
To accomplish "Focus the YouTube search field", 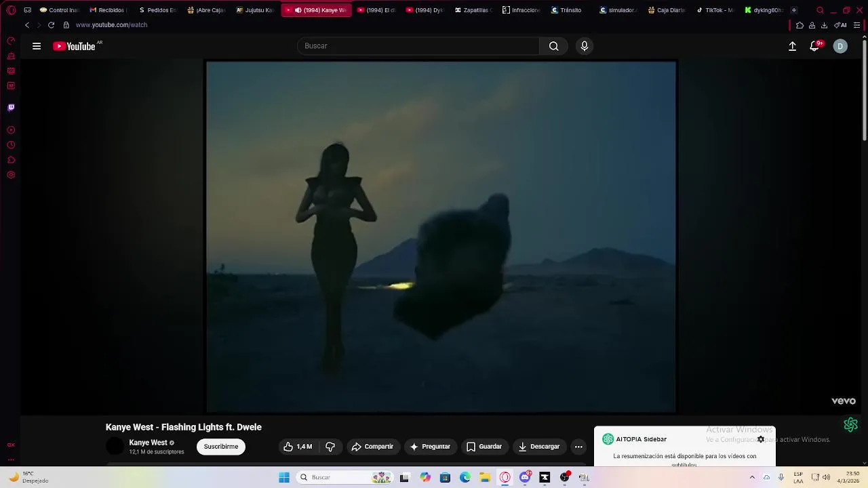I will coord(418,46).
